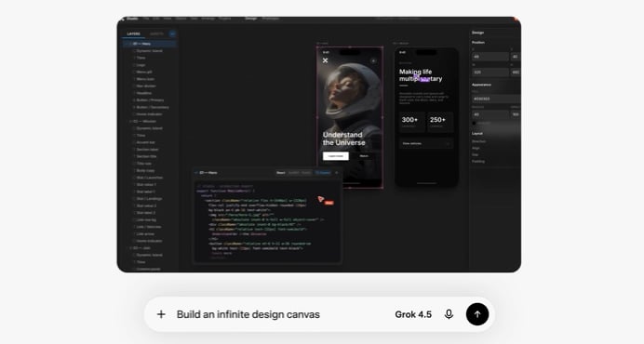This screenshot has width=644, height=344.
Task: Click the X logo icon in hero mockup
Action: 326,60
